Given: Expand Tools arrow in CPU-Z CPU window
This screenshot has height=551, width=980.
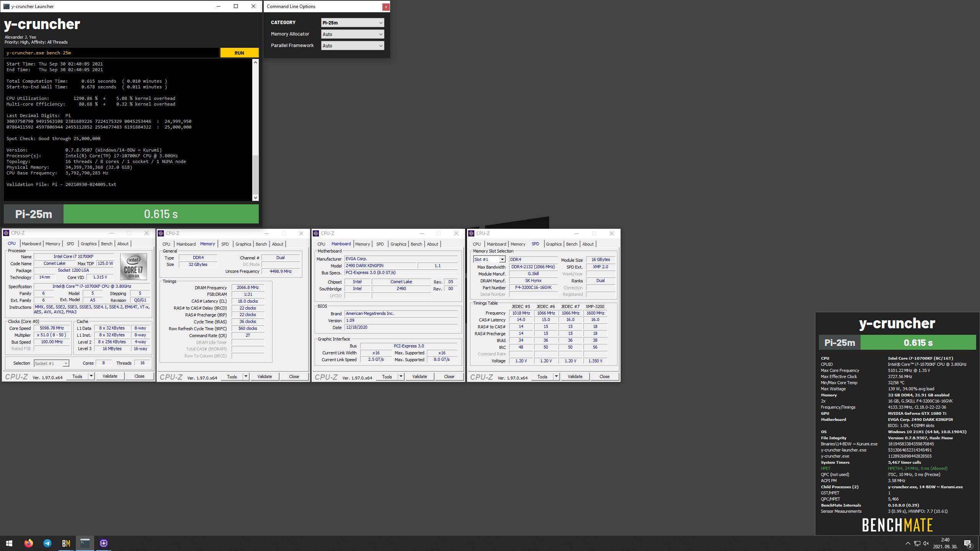Looking at the screenshot, I should coord(91,376).
